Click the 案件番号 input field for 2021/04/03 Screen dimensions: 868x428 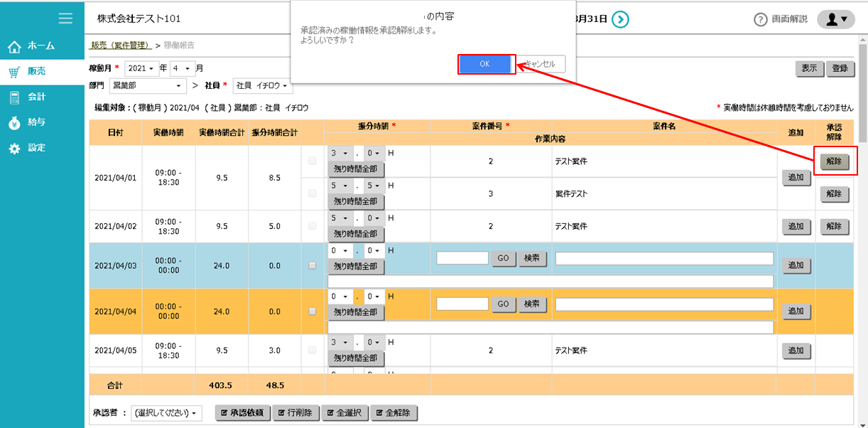click(x=462, y=258)
